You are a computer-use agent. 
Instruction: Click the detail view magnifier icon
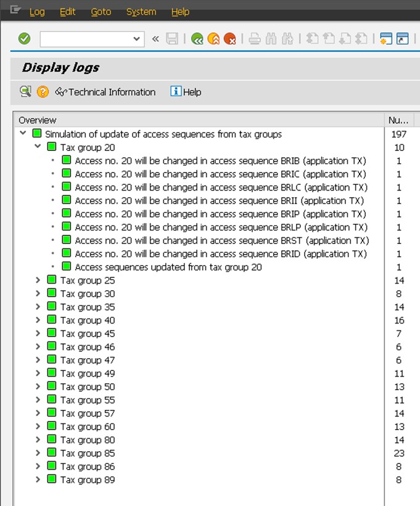pyautogui.click(x=25, y=92)
